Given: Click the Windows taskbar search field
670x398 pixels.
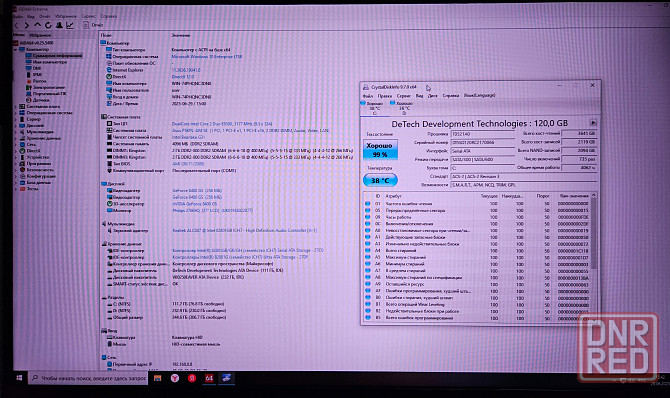Looking at the screenshot, I should pos(89,378).
